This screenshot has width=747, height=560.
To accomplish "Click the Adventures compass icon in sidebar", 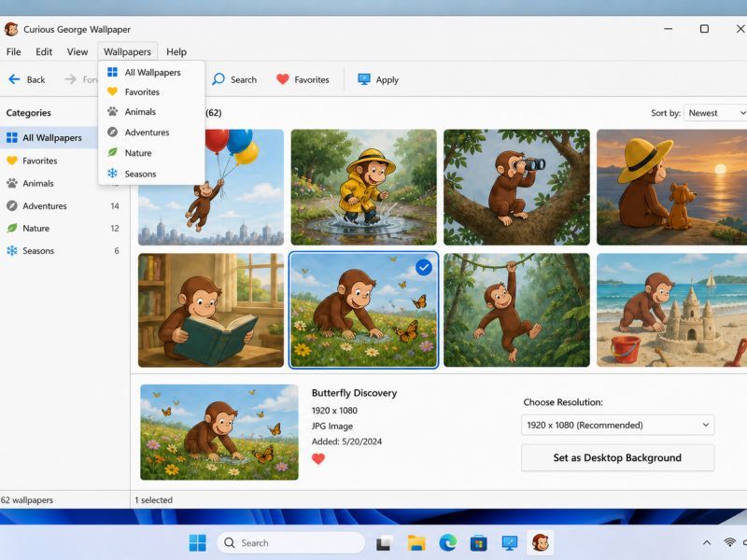I will point(12,205).
